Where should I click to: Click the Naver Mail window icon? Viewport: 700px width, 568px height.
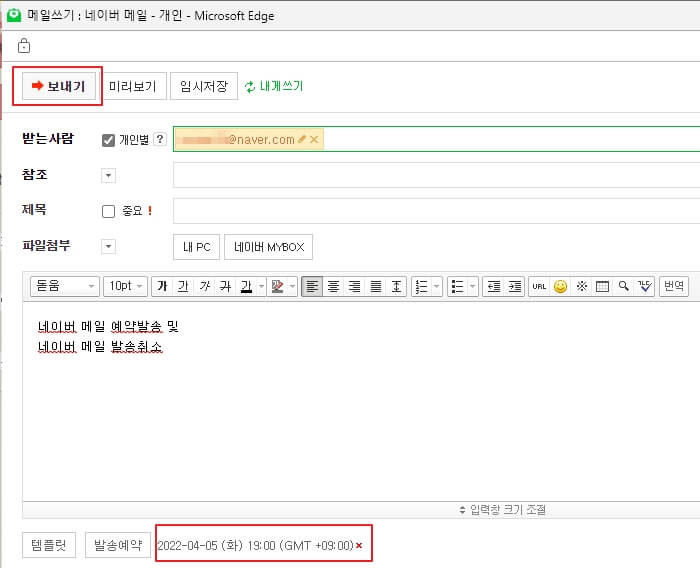[x=14, y=15]
